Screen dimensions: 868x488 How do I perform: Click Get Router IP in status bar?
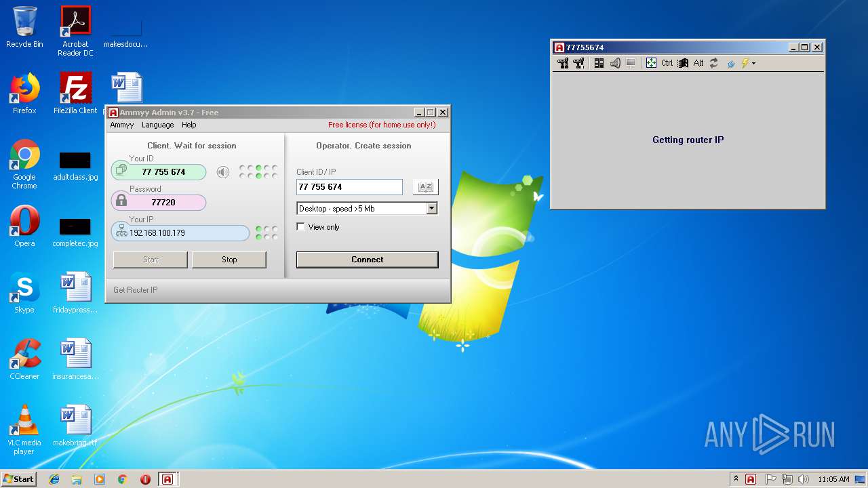[135, 290]
